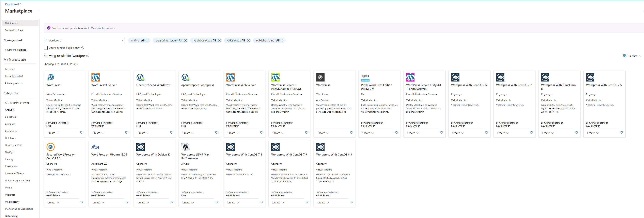Enable Azure benefit eligible only checkbox
The height and width of the screenshot is (218, 644).
[x=46, y=48]
